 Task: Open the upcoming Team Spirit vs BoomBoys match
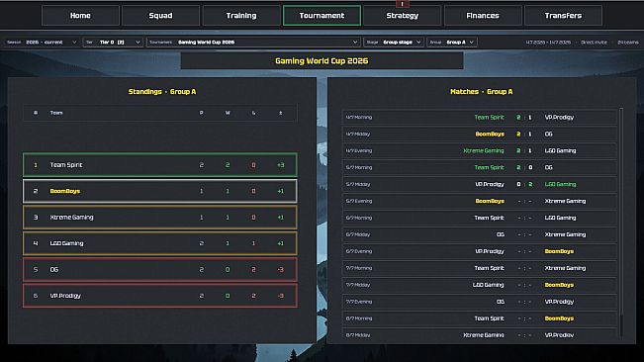tap(480, 318)
